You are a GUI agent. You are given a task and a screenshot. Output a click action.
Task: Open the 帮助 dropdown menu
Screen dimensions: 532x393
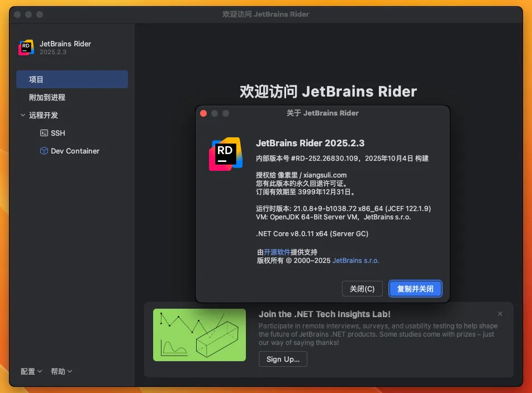point(61,371)
